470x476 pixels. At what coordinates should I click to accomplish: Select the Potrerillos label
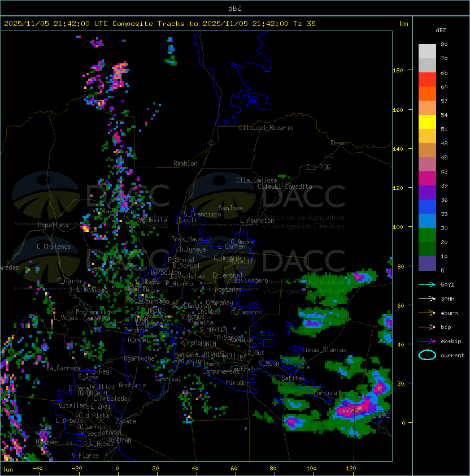pos(94,312)
